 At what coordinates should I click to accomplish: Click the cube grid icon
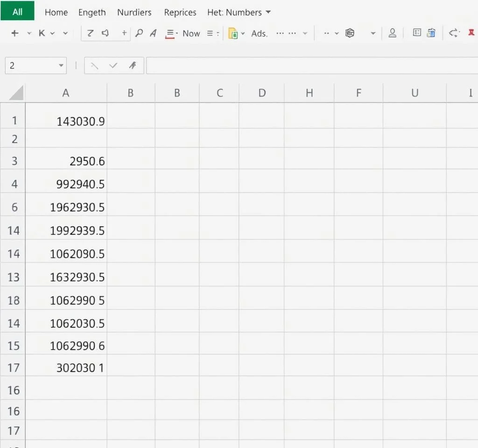350,33
